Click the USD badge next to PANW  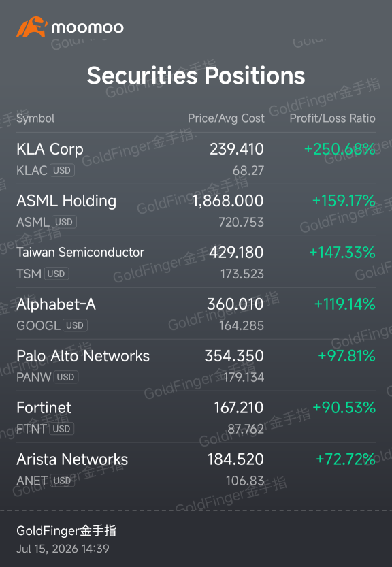point(66,377)
